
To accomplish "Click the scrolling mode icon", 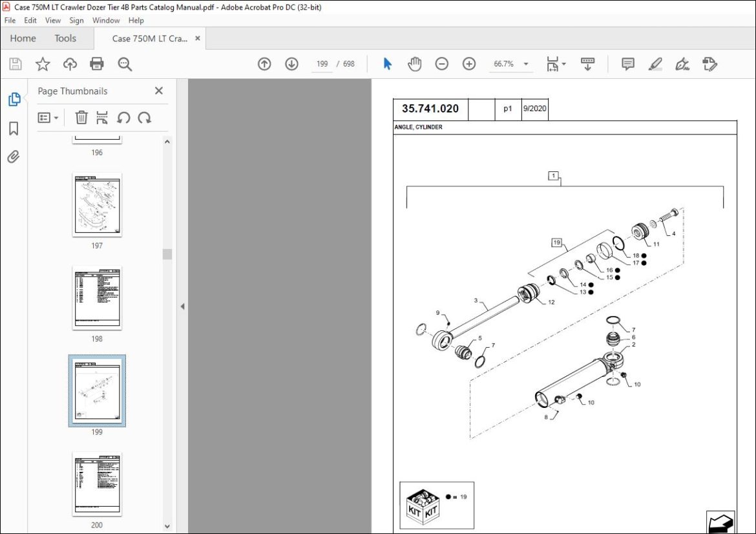I will [x=588, y=63].
